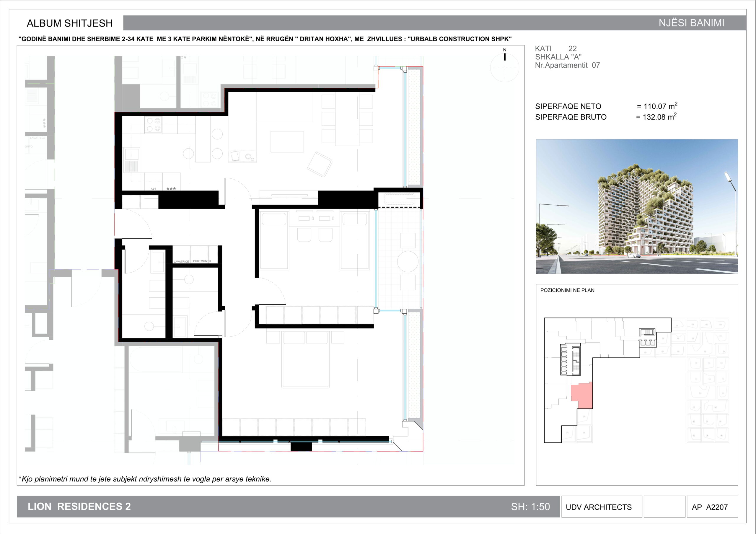Click the four-burner cooktop in the kitchen
Image resolution: width=756 pixels, height=534 pixels.
[153, 125]
